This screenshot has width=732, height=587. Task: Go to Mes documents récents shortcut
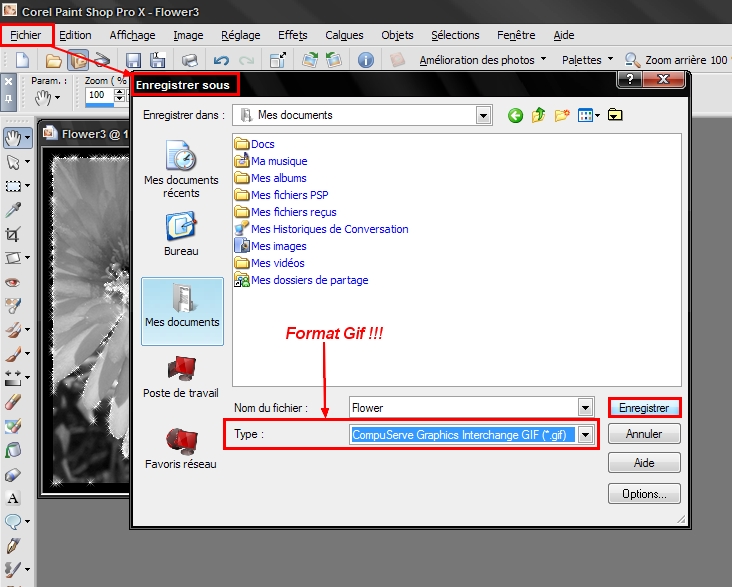(x=181, y=169)
